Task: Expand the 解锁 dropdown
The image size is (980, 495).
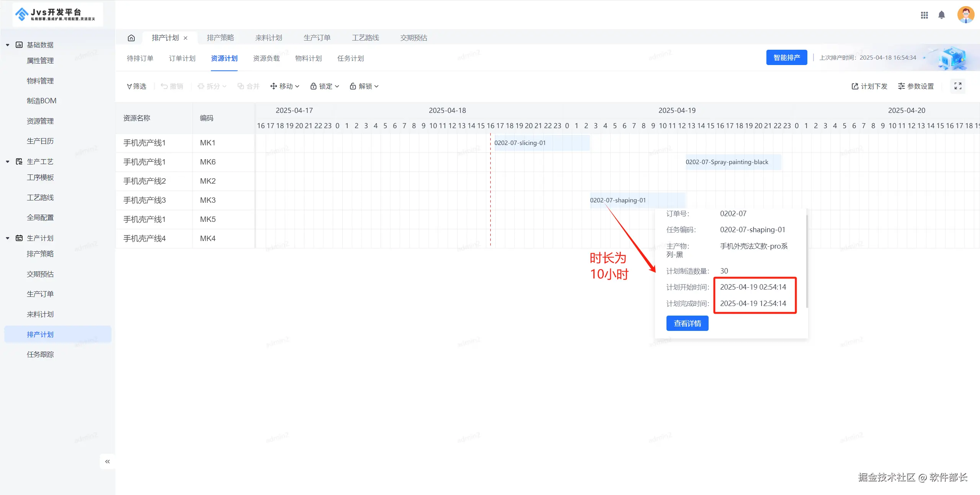Action: (364, 86)
